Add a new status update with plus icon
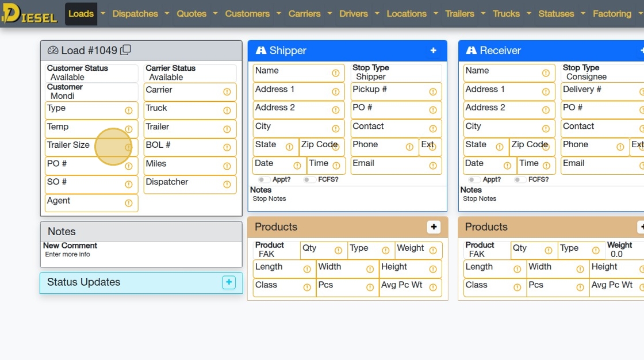The height and width of the screenshot is (360, 644). tap(229, 282)
